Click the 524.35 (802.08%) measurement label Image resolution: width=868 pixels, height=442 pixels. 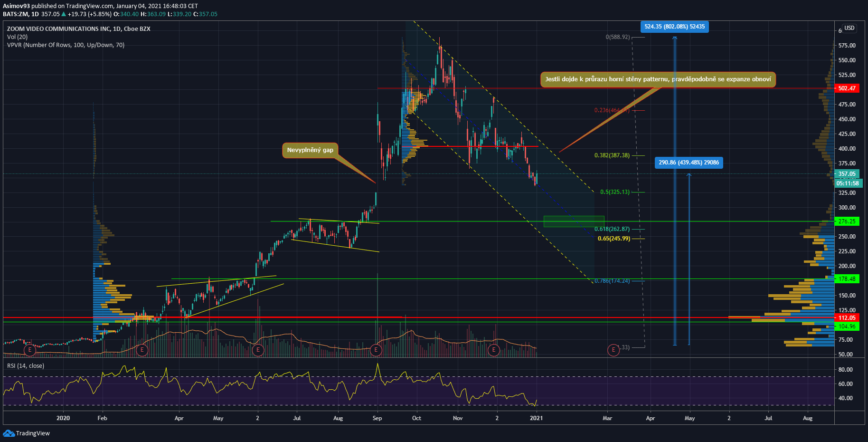pyautogui.click(x=674, y=27)
